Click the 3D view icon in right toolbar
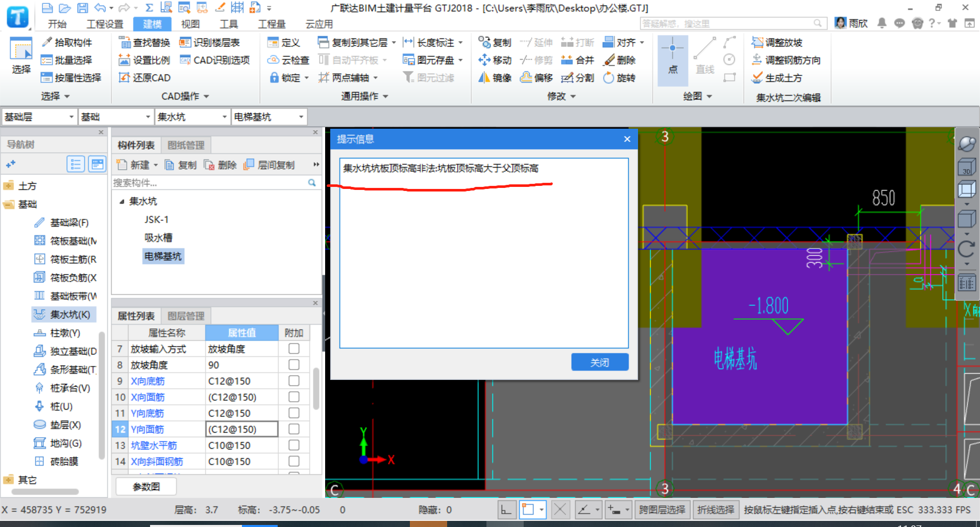This screenshot has height=527, width=980. pyautogui.click(x=967, y=167)
